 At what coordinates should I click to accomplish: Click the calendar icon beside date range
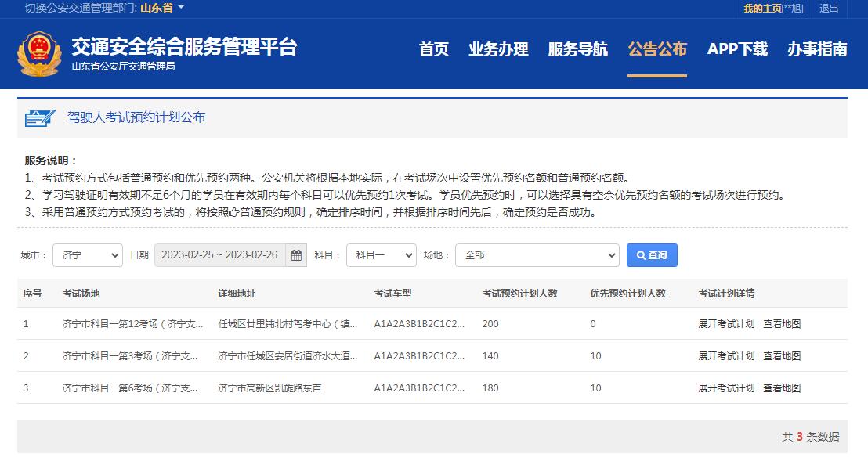(296, 255)
